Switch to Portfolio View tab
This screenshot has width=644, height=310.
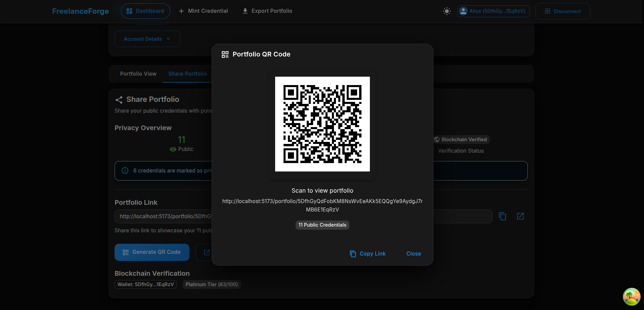tap(138, 74)
